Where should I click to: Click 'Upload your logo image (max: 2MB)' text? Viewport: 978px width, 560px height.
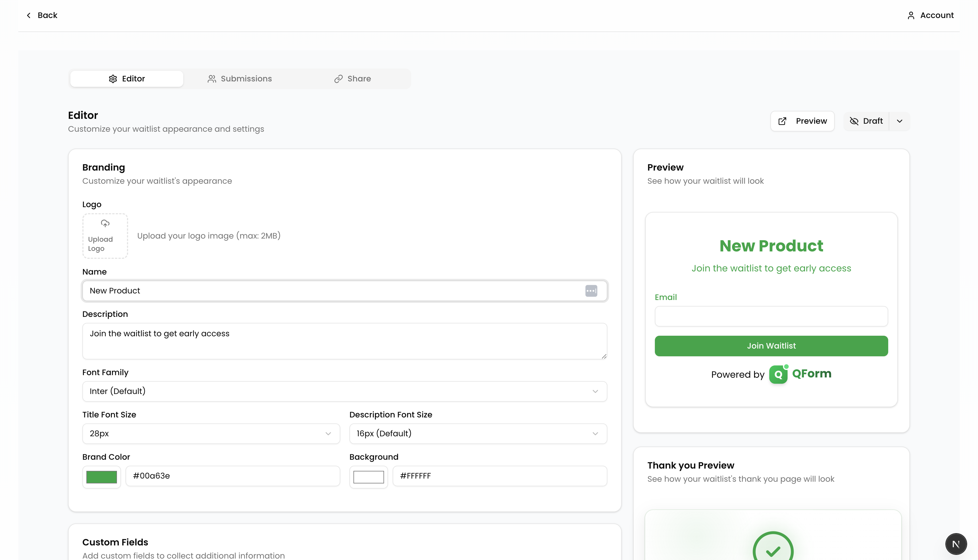(x=208, y=236)
